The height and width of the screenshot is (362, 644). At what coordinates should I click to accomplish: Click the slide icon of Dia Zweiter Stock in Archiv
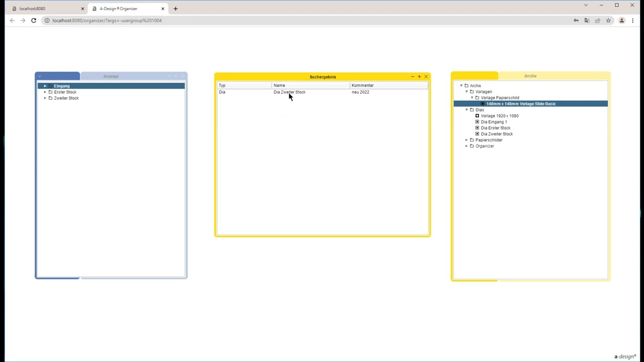coord(477,134)
